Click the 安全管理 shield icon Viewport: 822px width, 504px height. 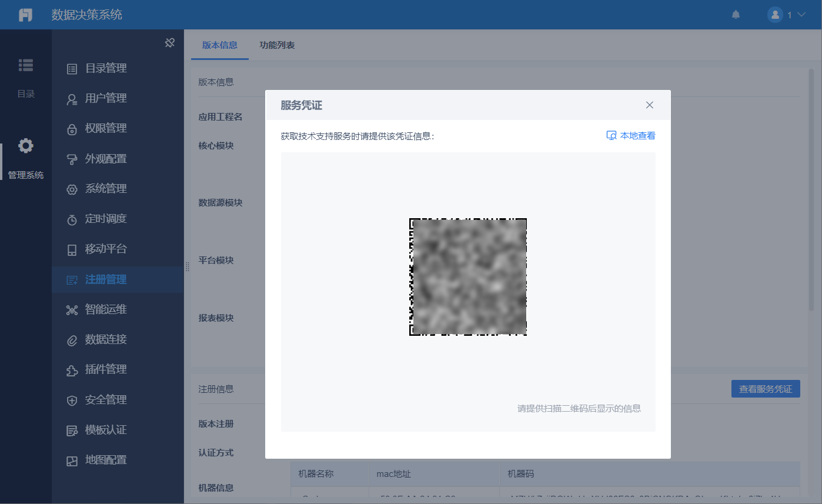(x=72, y=400)
